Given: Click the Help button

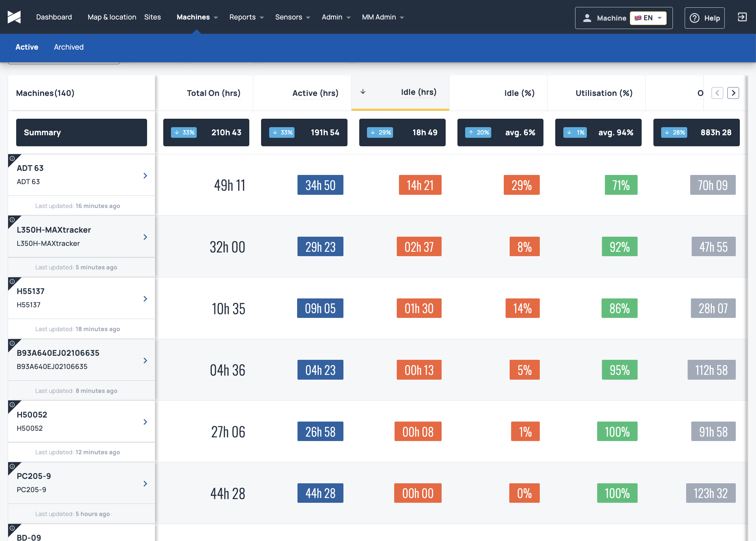Looking at the screenshot, I should point(705,18).
